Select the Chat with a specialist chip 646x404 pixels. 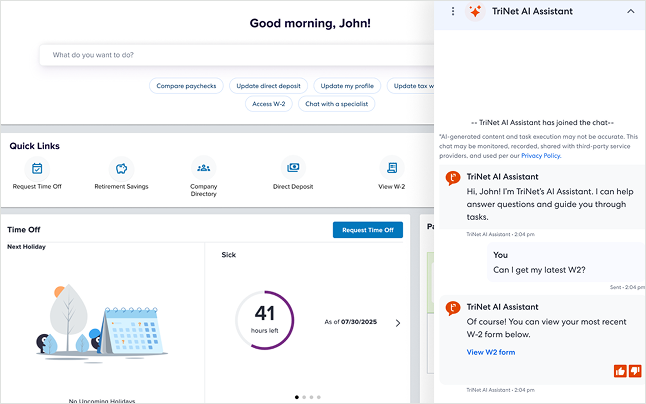tap(337, 104)
